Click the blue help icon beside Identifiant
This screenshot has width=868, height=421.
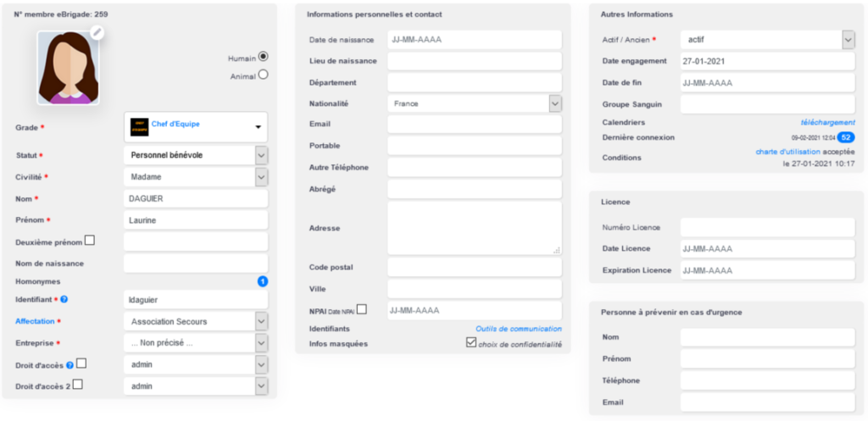tap(64, 300)
